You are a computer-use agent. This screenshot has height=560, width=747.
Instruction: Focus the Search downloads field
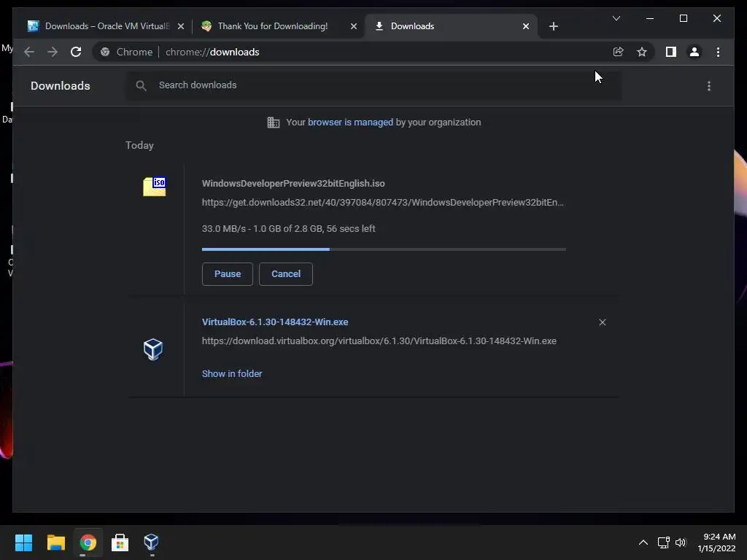tap(373, 85)
